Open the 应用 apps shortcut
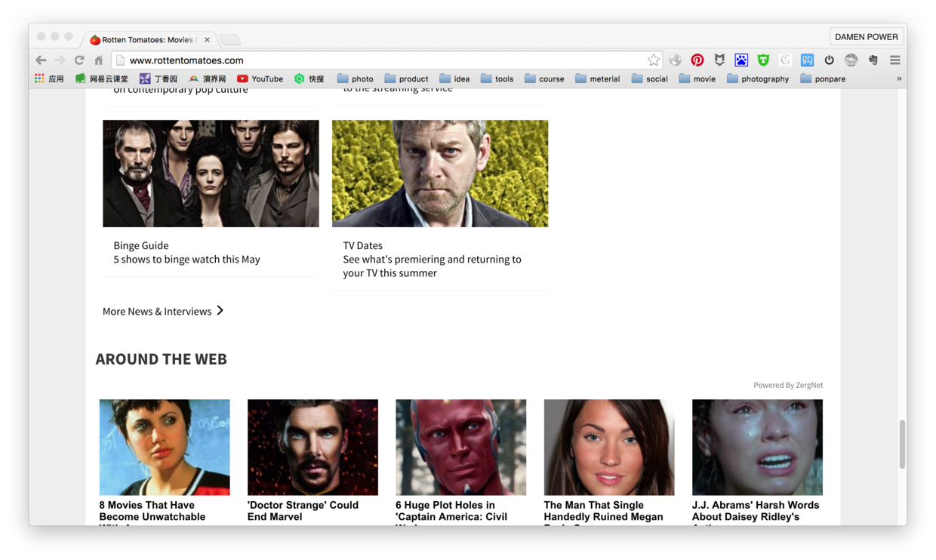 [x=49, y=78]
